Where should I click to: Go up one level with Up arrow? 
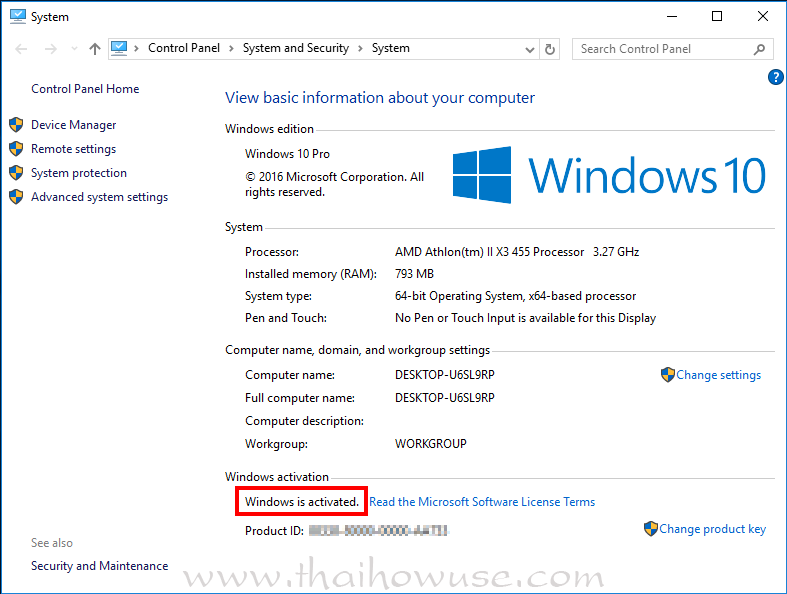(95, 49)
